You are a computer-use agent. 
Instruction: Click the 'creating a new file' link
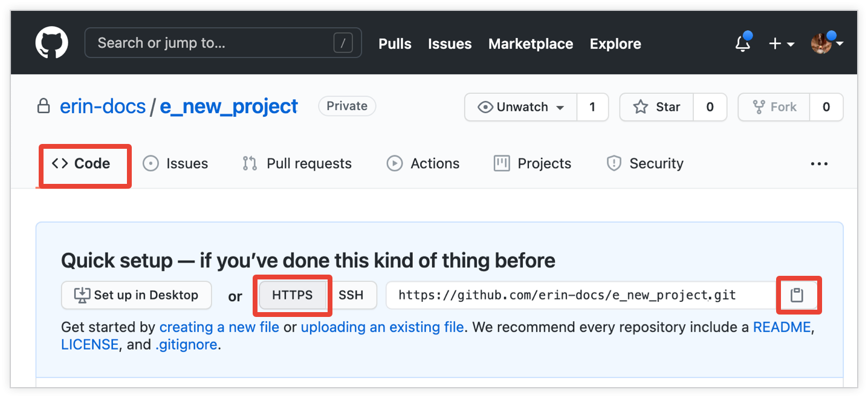click(x=219, y=327)
